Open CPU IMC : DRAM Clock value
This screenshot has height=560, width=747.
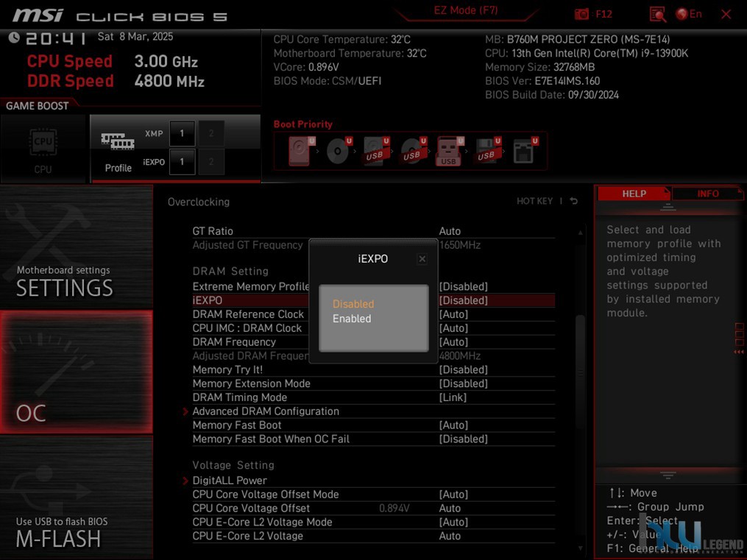[x=453, y=328]
